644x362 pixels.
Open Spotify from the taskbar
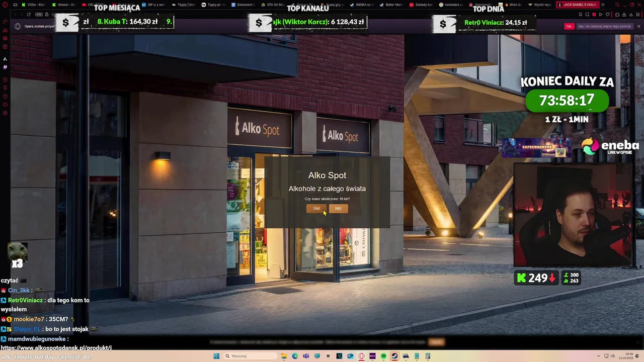(383, 356)
